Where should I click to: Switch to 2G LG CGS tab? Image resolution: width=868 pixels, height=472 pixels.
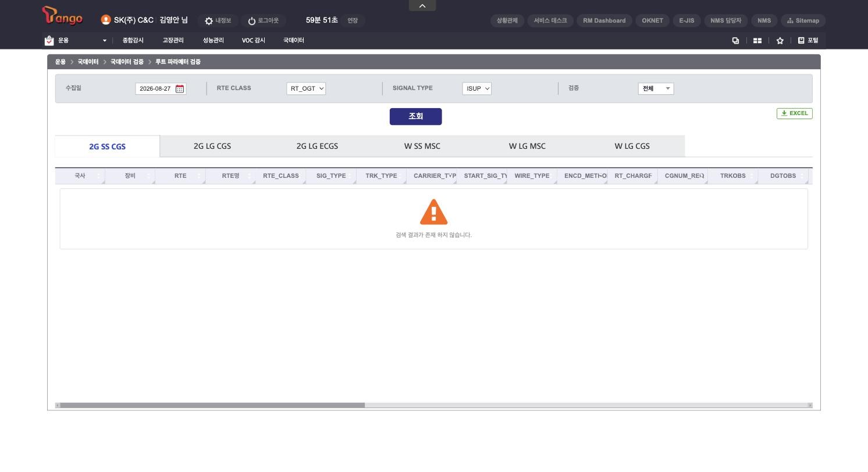point(212,146)
